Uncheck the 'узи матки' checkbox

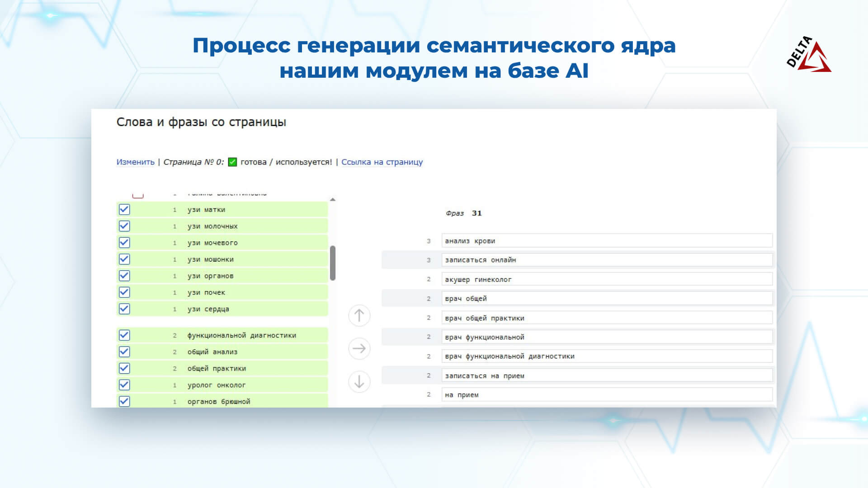point(124,210)
